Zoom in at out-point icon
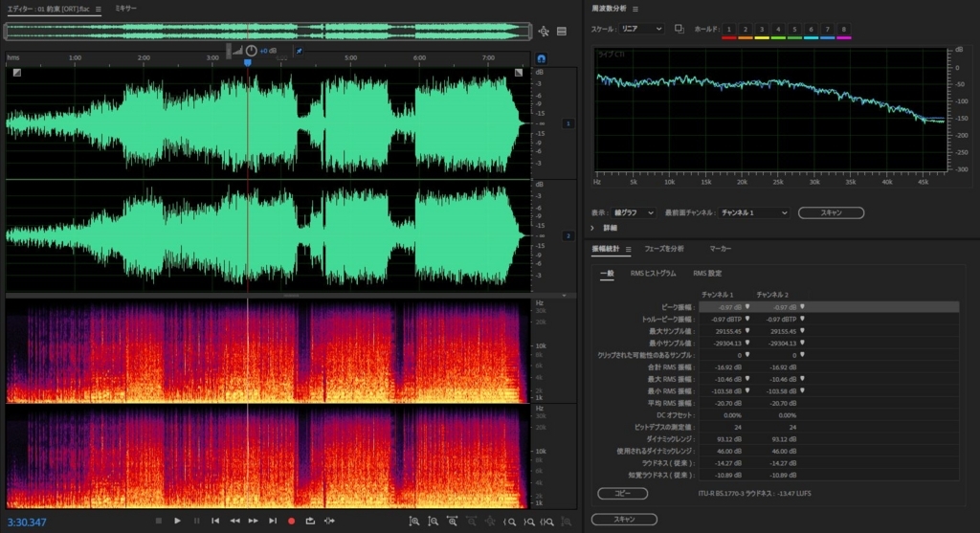This screenshot has height=533, width=980. [528, 522]
